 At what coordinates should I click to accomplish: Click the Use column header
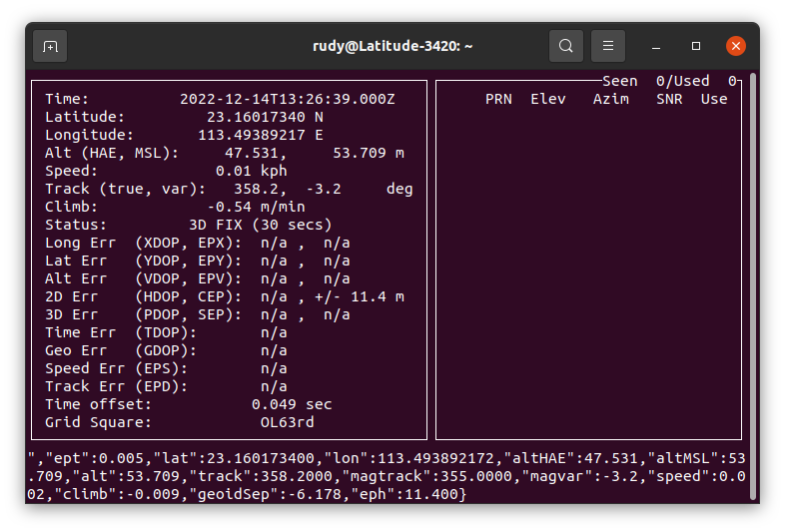tap(714, 99)
